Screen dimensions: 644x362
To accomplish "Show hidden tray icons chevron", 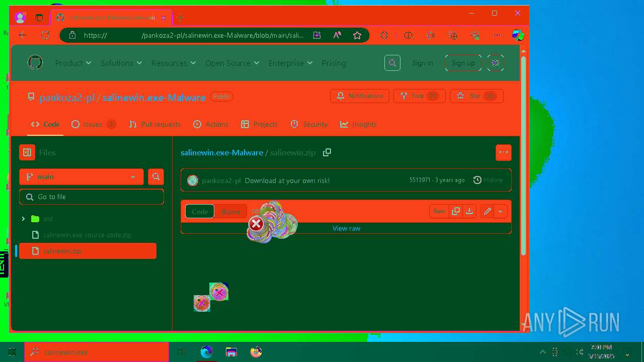I will point(542,352).
